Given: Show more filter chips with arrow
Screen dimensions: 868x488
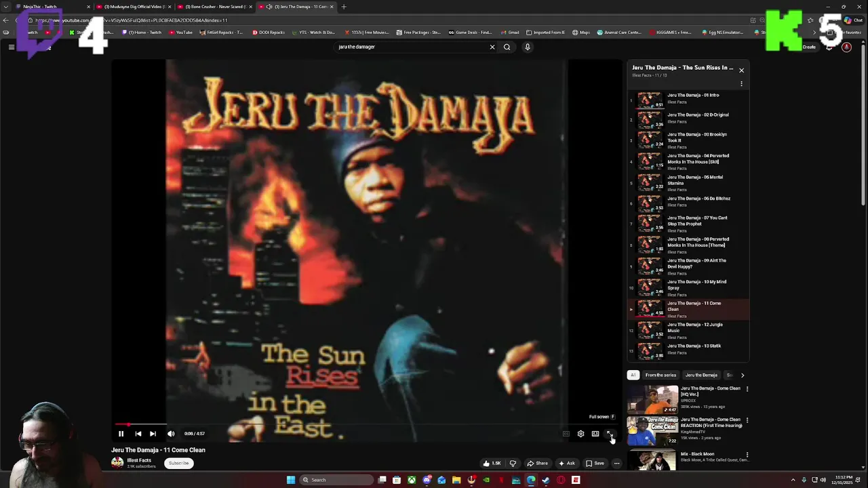Looking at the screenshot, I should [x=742, y=375].
